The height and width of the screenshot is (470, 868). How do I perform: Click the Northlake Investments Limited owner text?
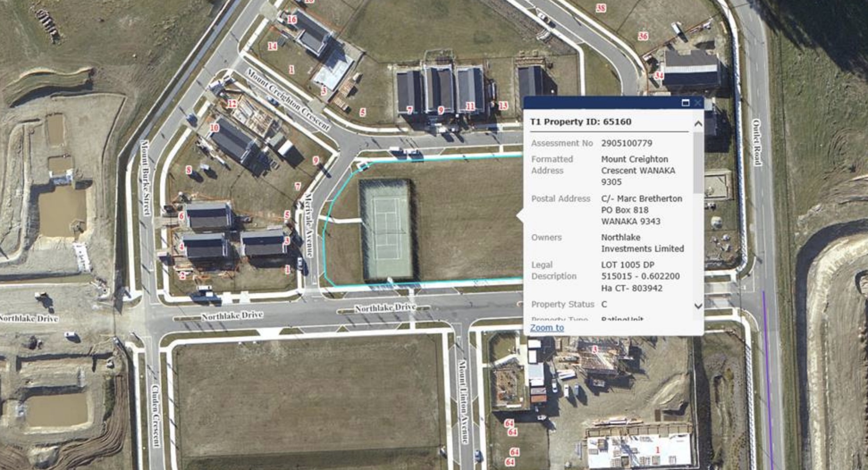642,243
